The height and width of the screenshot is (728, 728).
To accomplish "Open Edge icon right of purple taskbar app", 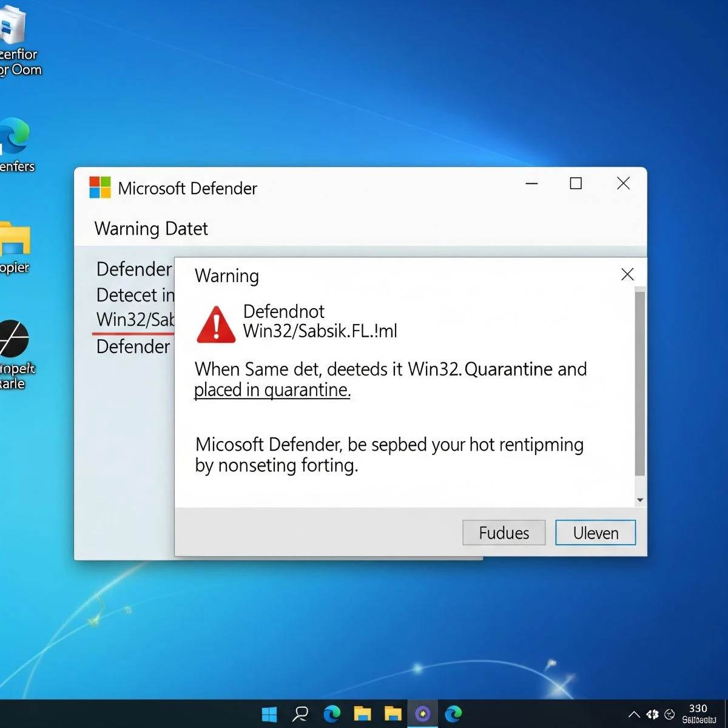I will coord(453,714).
